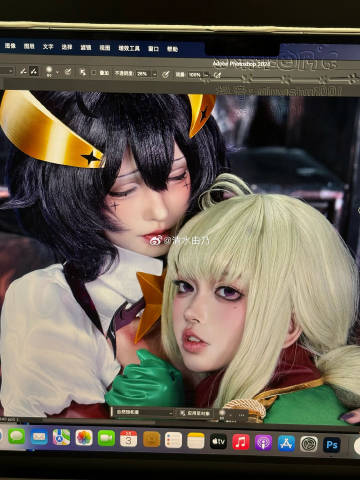Click the opacity value field
This screenshot has width=360, height=480.
click(x=143, y=74)
